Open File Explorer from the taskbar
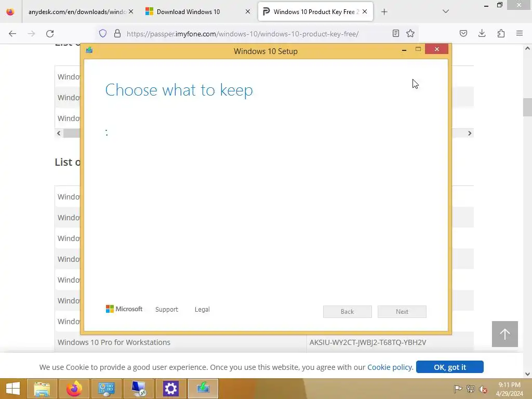This screenshot has height=399, width=532. [x=42, y=389]
